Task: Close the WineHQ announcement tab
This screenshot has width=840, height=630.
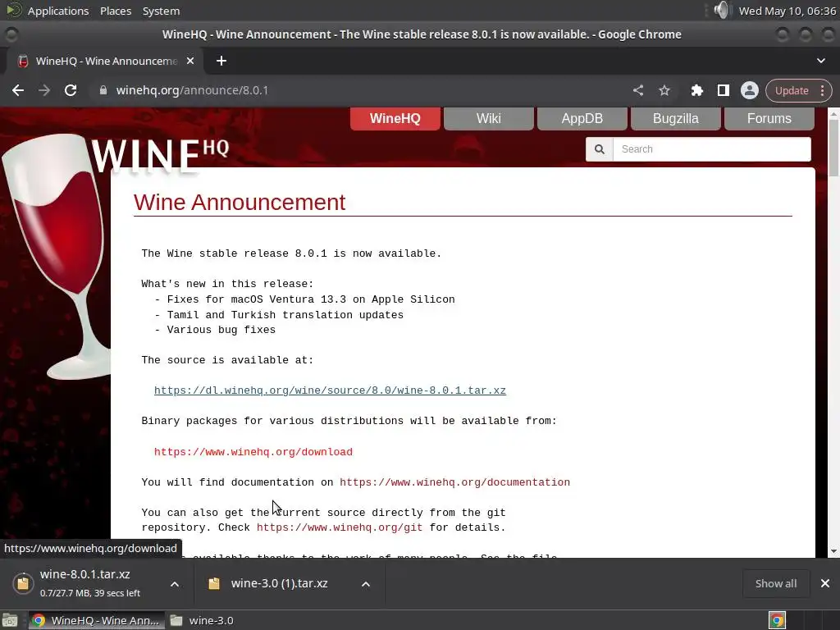Action: click(x=190, y=61)
